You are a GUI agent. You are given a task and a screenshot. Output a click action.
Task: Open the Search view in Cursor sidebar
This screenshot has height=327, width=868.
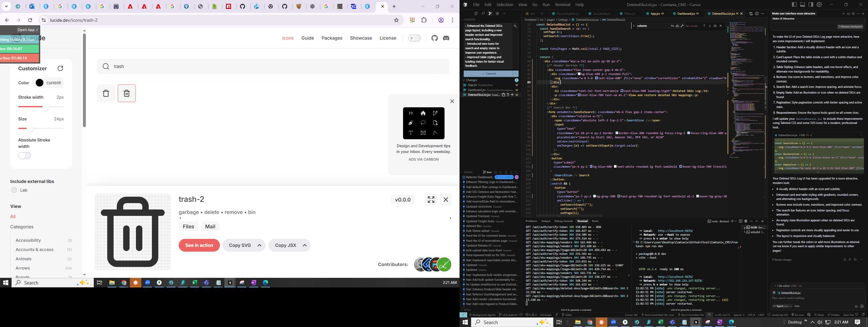click(483, 13)
